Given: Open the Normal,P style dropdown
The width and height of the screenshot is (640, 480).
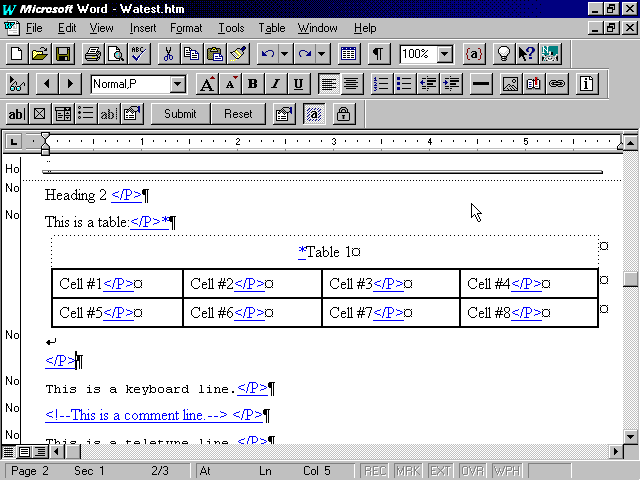Looking at the screenshot, I should 177,85.
